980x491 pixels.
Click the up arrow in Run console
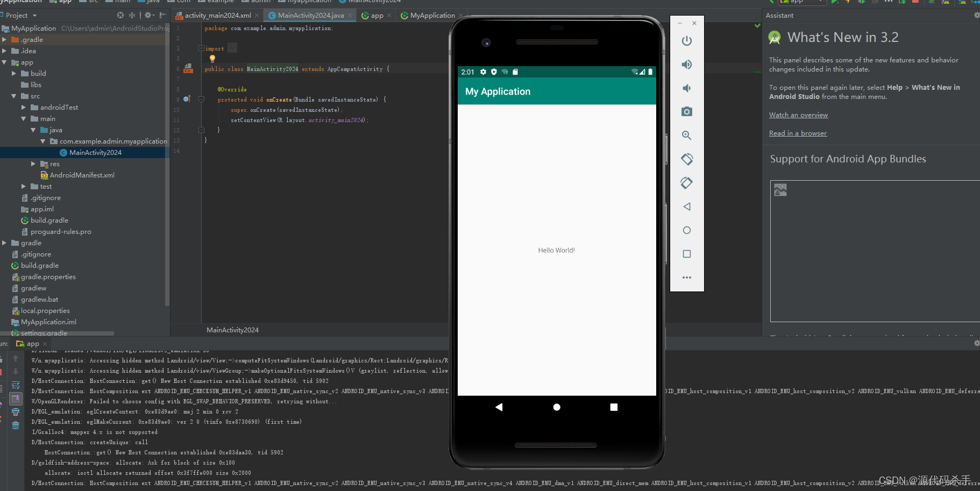[16, 358]
